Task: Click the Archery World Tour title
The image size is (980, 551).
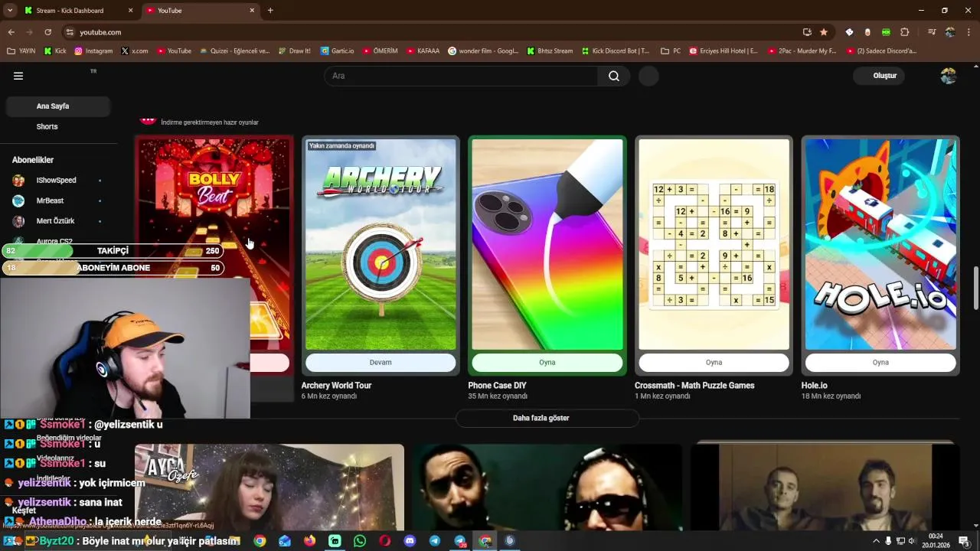Action: click(x=336, y=386)
